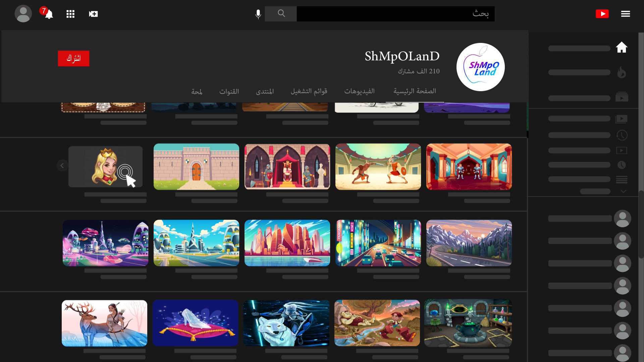Image resolution: width=644 pixels, height=362 pixels.
Task: Open Trending via sidebar flame icon
Action: [622, 72]
